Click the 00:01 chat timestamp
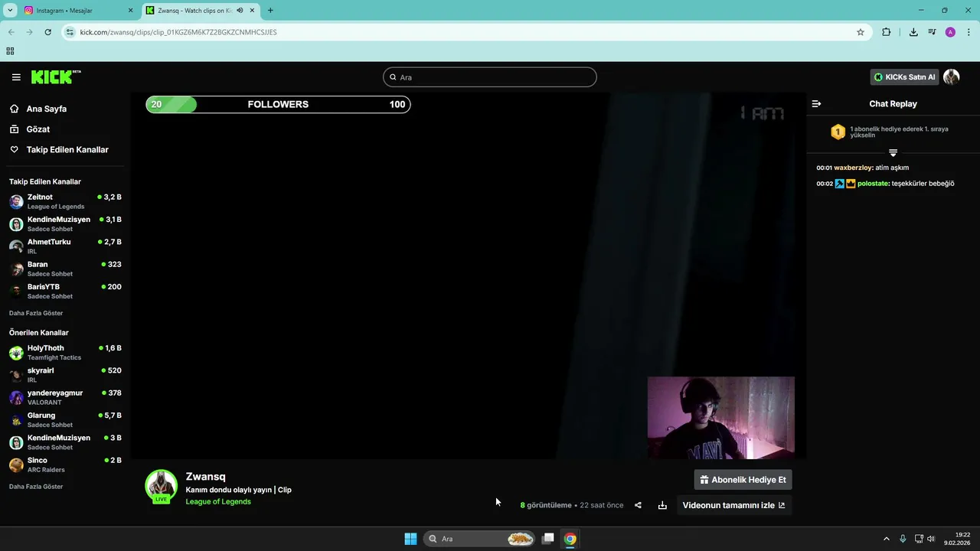980x551 pixels. point(825,168)
